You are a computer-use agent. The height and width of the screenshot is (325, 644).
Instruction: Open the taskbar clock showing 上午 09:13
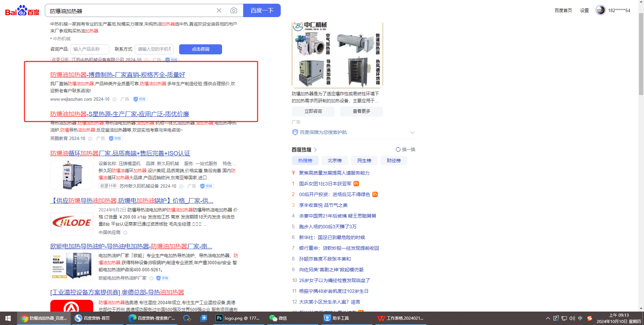point(619,318)
